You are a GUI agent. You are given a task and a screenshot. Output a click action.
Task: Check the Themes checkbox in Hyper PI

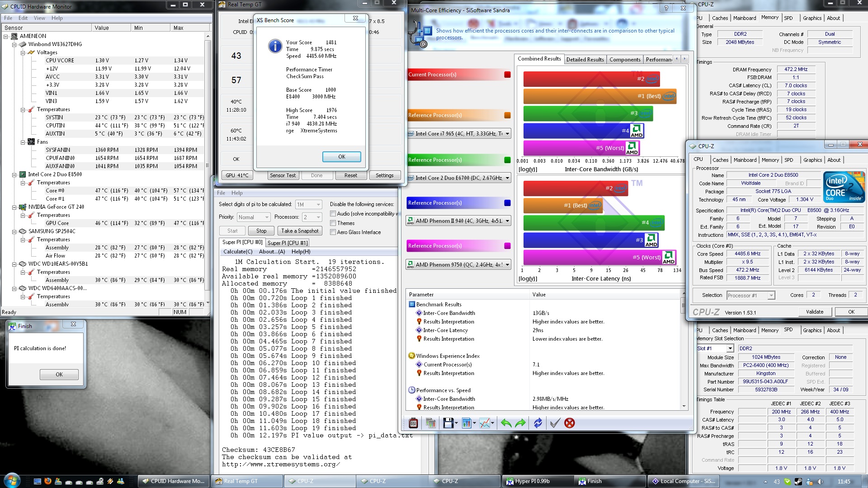pos(333,223)
